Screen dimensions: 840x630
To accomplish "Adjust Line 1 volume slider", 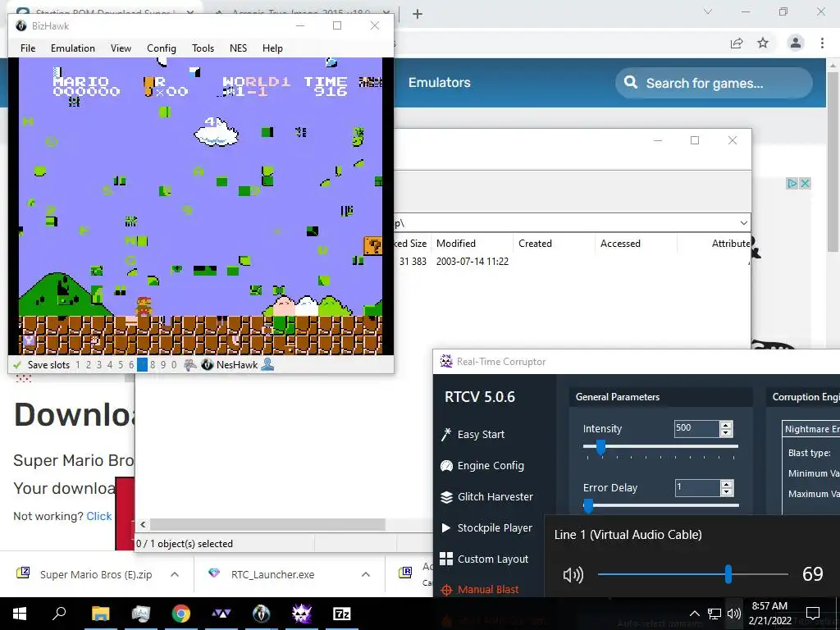I will click(728, 574).
